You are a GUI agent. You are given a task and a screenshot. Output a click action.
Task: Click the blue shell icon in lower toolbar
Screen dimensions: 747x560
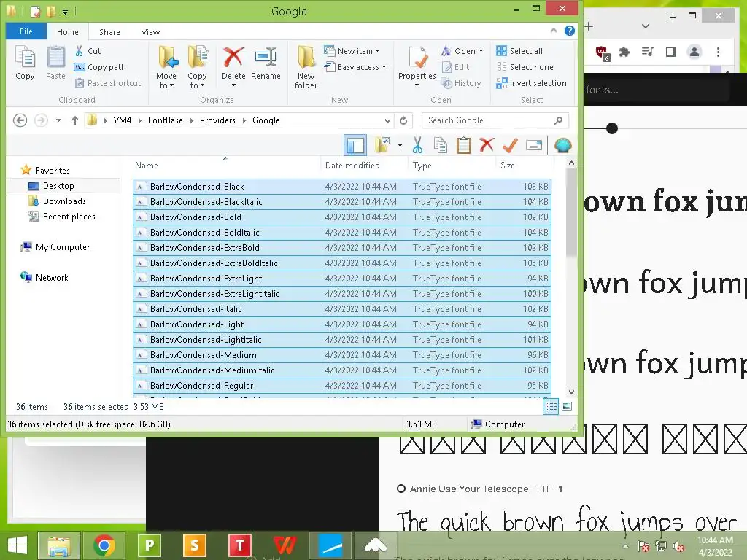562,145
